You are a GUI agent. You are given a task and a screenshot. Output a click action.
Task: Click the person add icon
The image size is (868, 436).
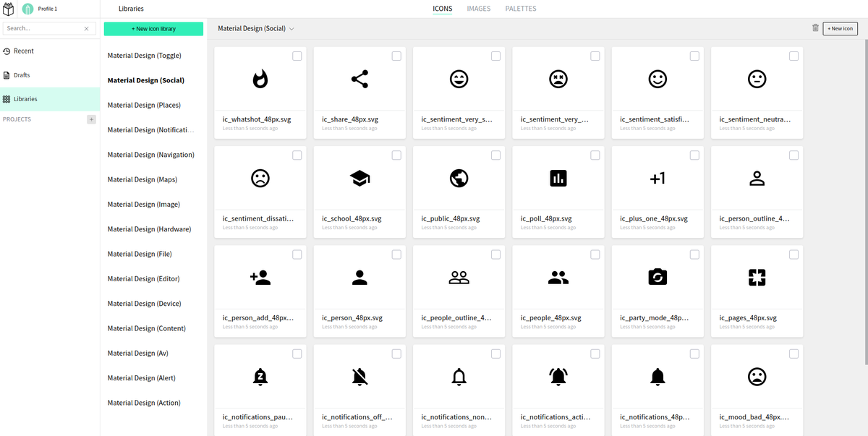pyautogui.click(x=260, y=278)
